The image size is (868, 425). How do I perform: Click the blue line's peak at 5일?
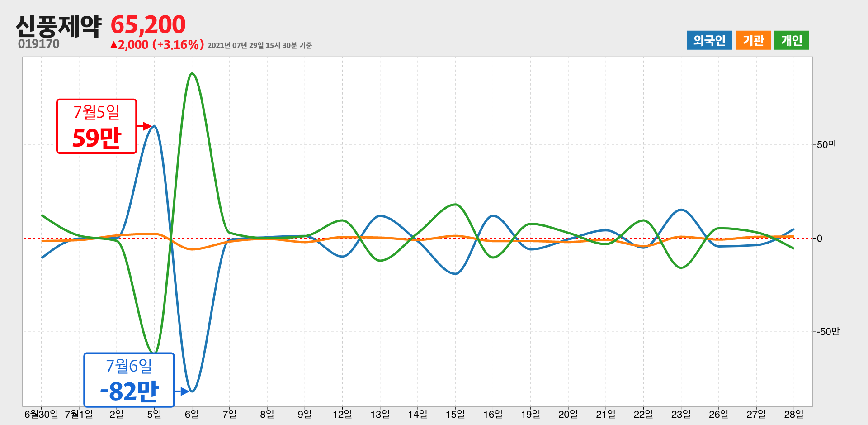click(154, 126)
